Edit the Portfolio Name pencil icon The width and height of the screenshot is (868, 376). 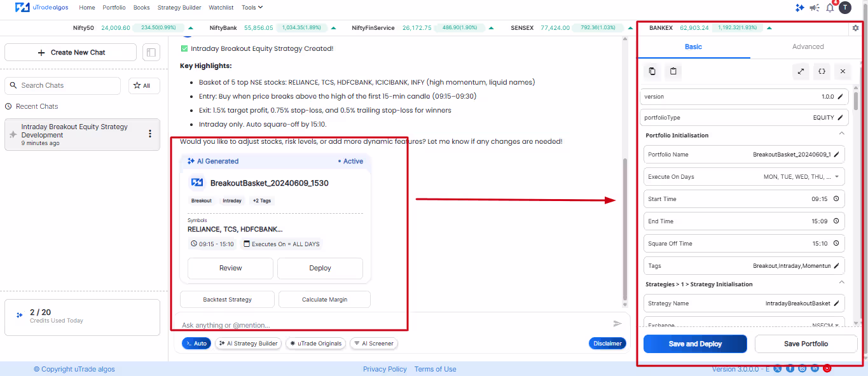coord(836,155)
